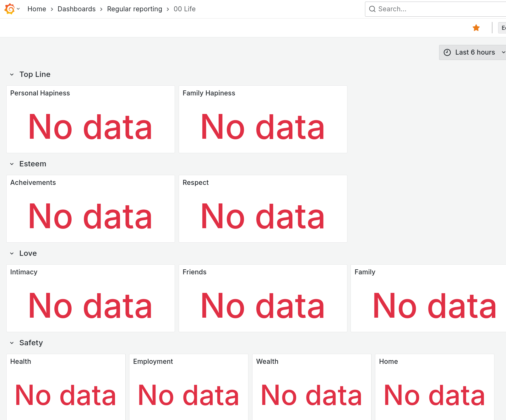Open the dropdown arrow beside Grafana logo
This screenshot has width=506, height=420.
(x=19, y=9)
